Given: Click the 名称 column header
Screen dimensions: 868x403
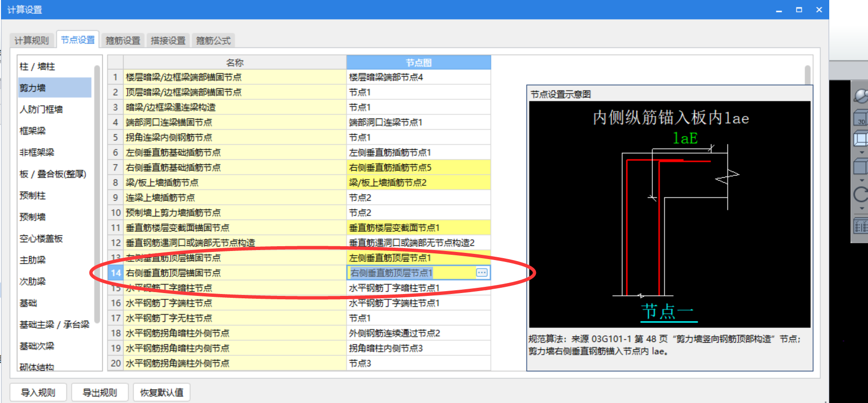Looking at the screenshot, I should pyautogui.click(x=235, y=63).
